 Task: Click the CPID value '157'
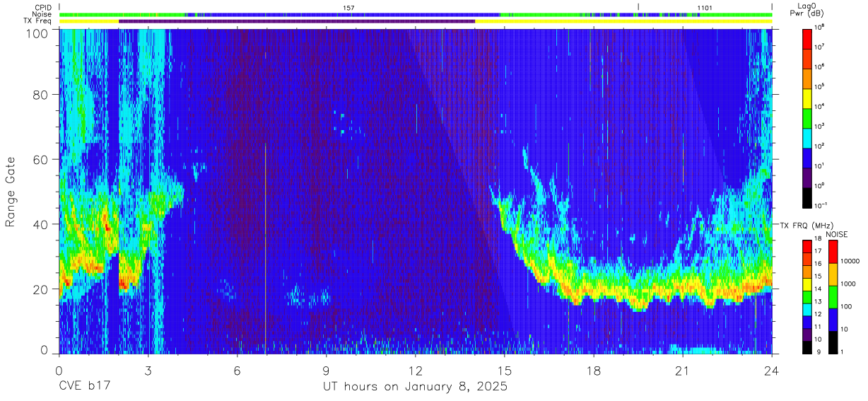coord(348,7)
